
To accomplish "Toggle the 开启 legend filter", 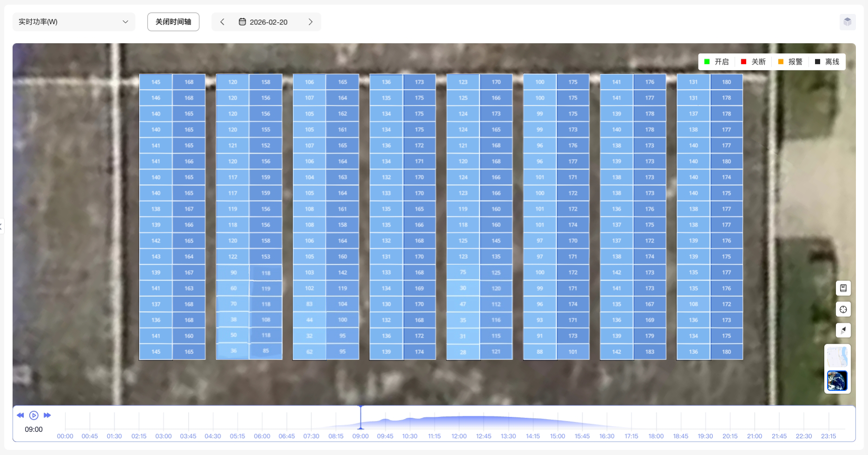I will (x=716, y=62).
